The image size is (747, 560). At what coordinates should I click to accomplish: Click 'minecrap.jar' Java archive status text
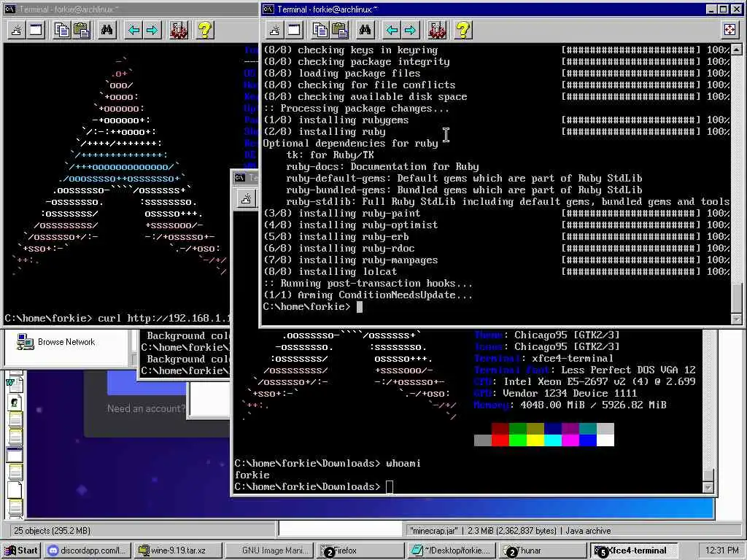coord(510,531)
